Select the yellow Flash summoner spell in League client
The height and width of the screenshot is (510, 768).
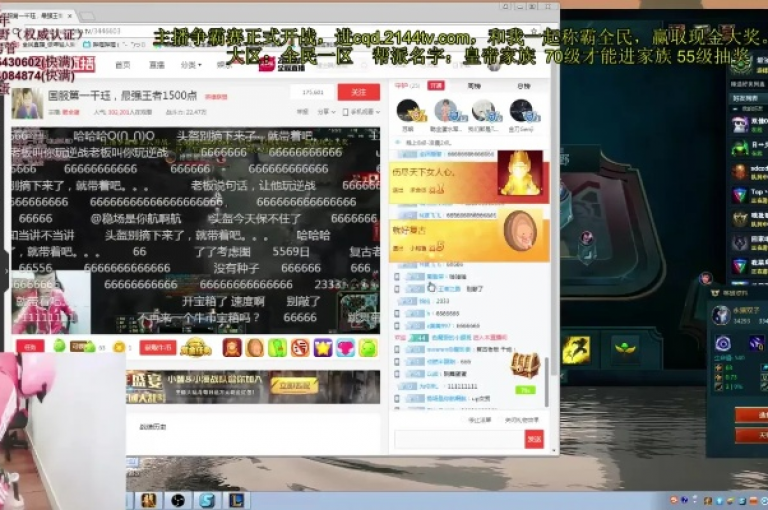(576, 349)
